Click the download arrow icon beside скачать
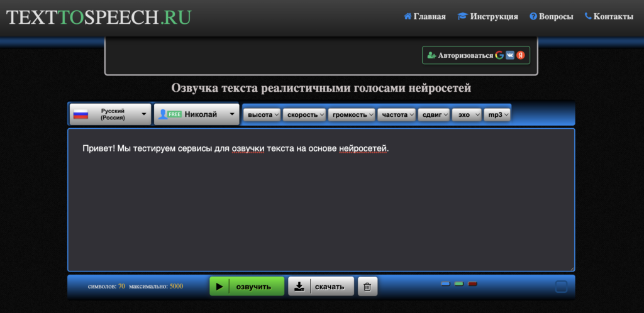Screen dimensions: 644x313 click(x=300, y=287)
